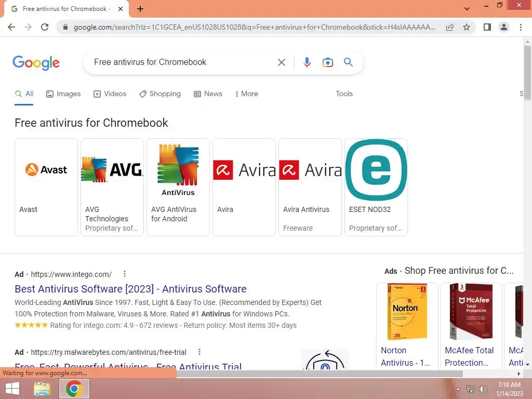Viewport: 532px width, 399px height.
Task: Open the Avast card
Action: [46, 187]
